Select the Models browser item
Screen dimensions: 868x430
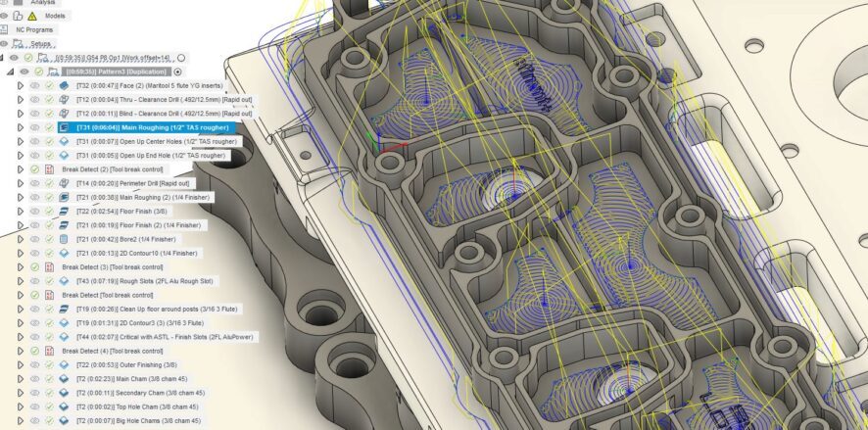[x=55, y=16]
